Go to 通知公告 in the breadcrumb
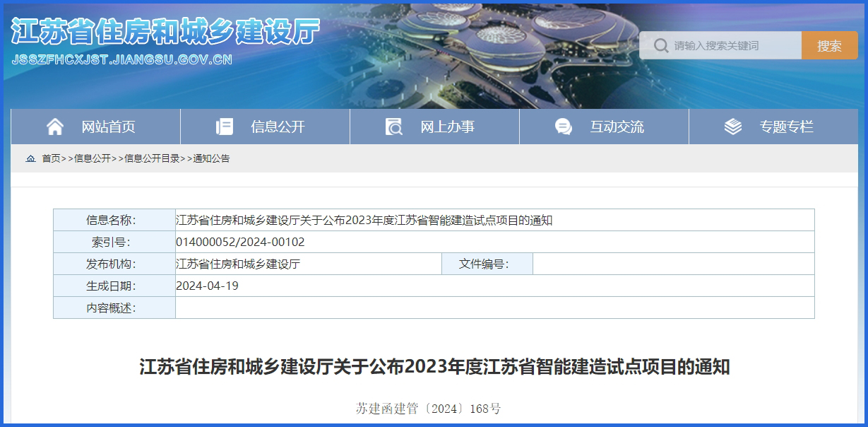This screenshot has width=868, height=427. click(x=211, y=158)
